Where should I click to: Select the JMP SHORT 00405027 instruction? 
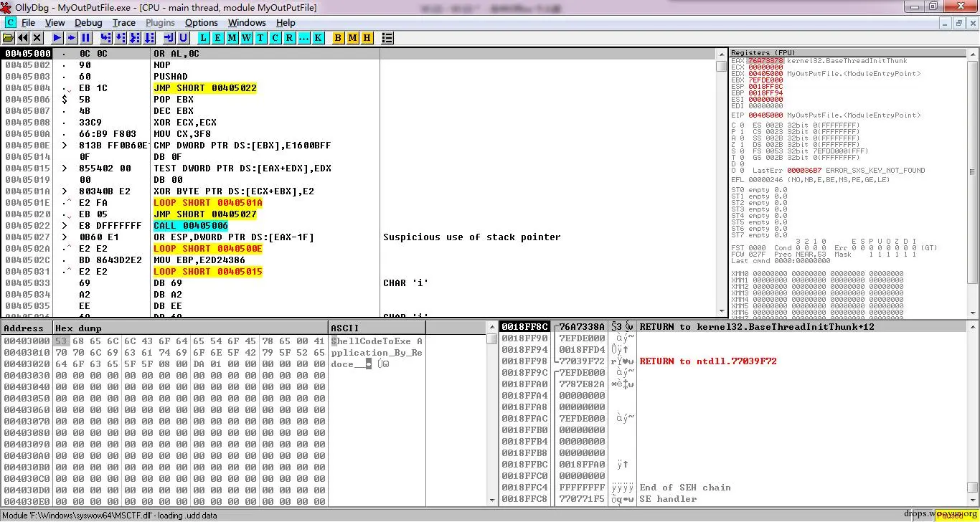point(205,214)
